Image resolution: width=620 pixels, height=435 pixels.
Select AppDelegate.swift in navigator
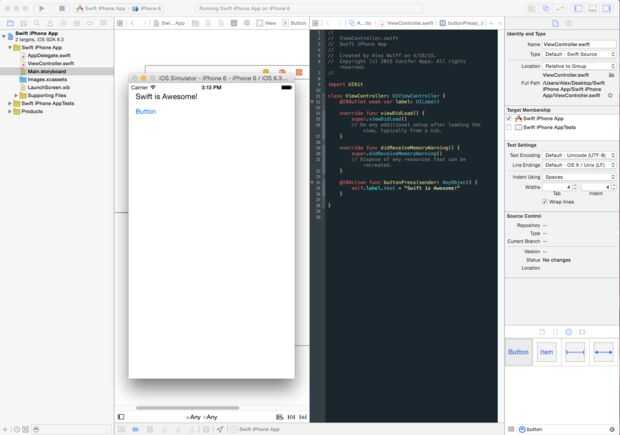(49, 55)
